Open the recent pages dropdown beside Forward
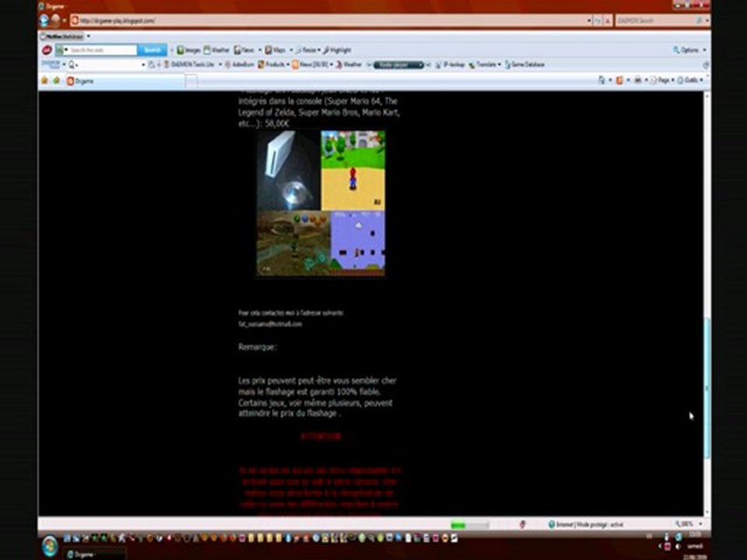This screenshot has width=747, height=560. (x=65, y=21)
